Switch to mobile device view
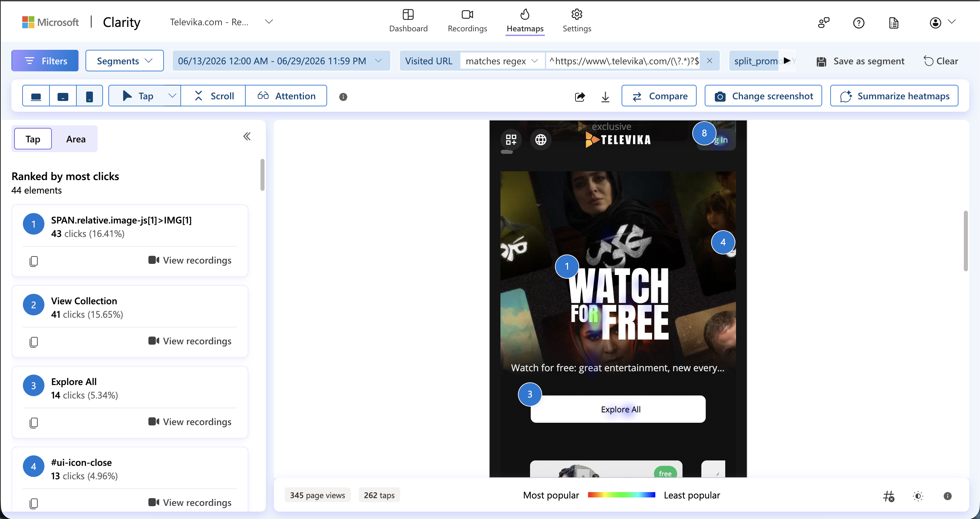 click(x=90, y=96)
